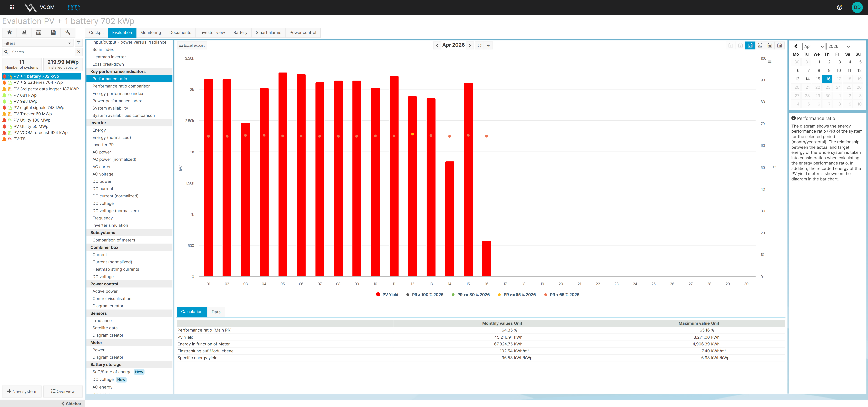This screenshot has width=868, height=407.
Task: Click the New system button
Action: tap(22, 391)
